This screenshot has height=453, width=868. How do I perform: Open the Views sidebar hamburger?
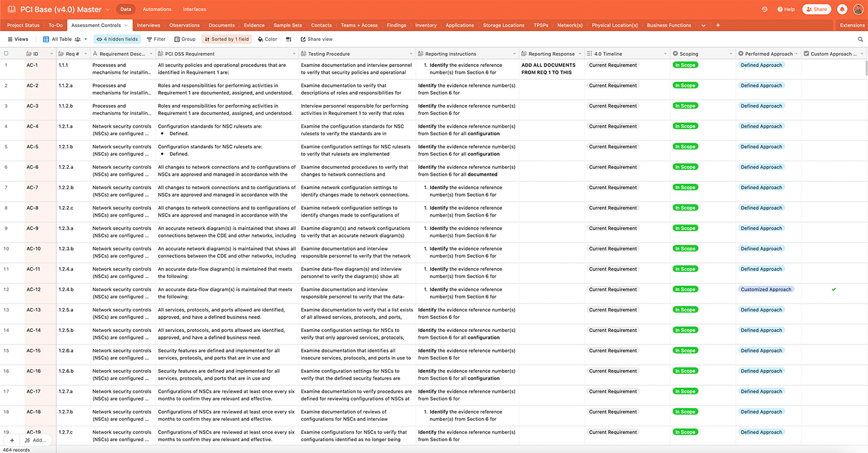point(17,39)
